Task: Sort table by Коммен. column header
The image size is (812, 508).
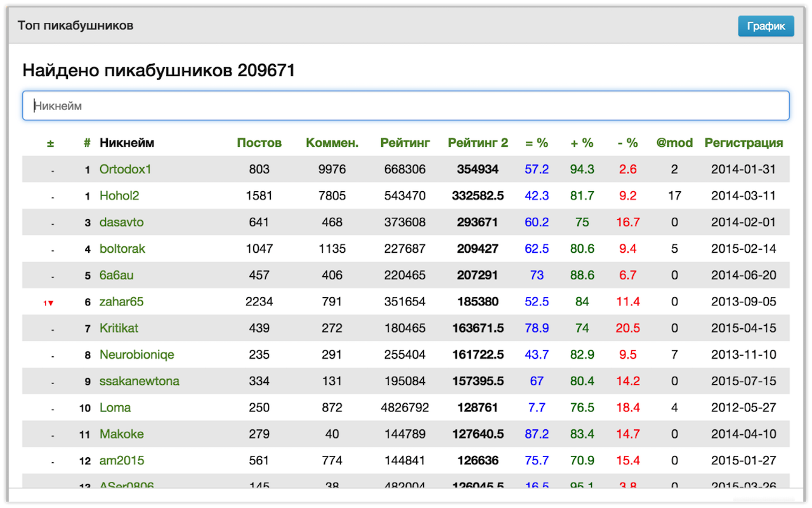Action: point(332,143)
